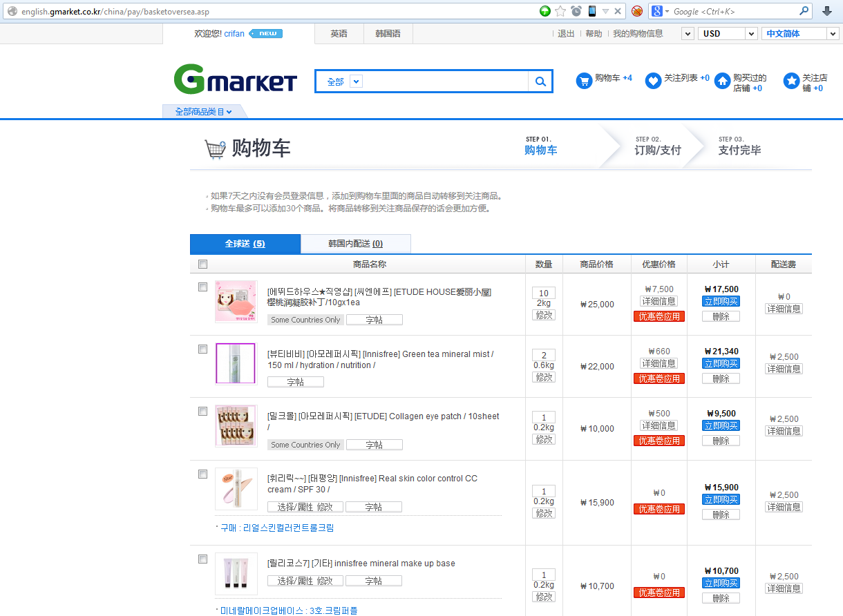The width and height of the screenshot is (843, 616).
Task: Open the house icon 购买过的店铺
Action: pyautogui.click(x=722, y=81)
